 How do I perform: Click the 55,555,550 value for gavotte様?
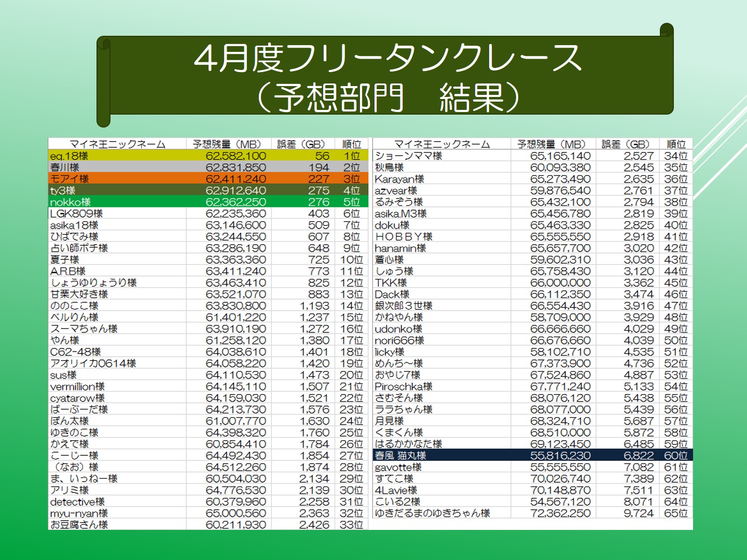560,467
